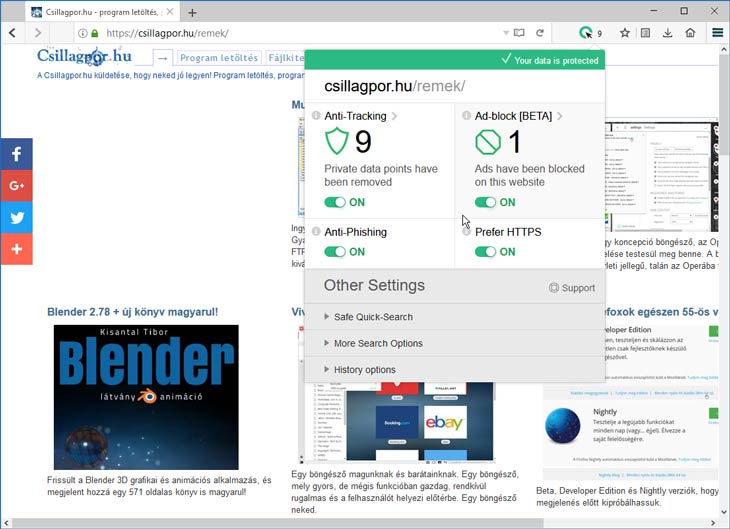Share on Facebook via sidebar icon
Screen dimensions: 730x529
tap(16, 154)
